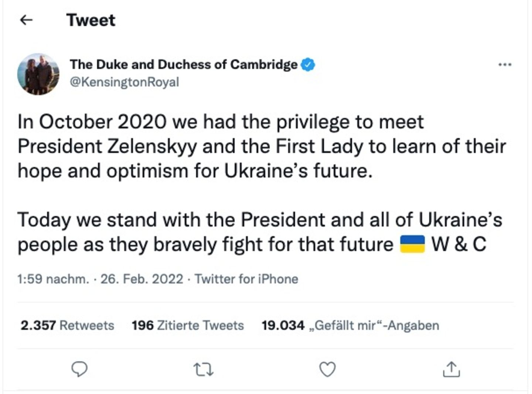Click the blue verified badge

coord(308,65)
